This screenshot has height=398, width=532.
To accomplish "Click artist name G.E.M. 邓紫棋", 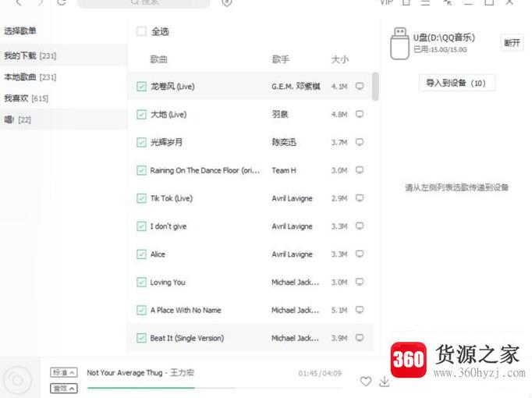I will [x=296, y=86].
